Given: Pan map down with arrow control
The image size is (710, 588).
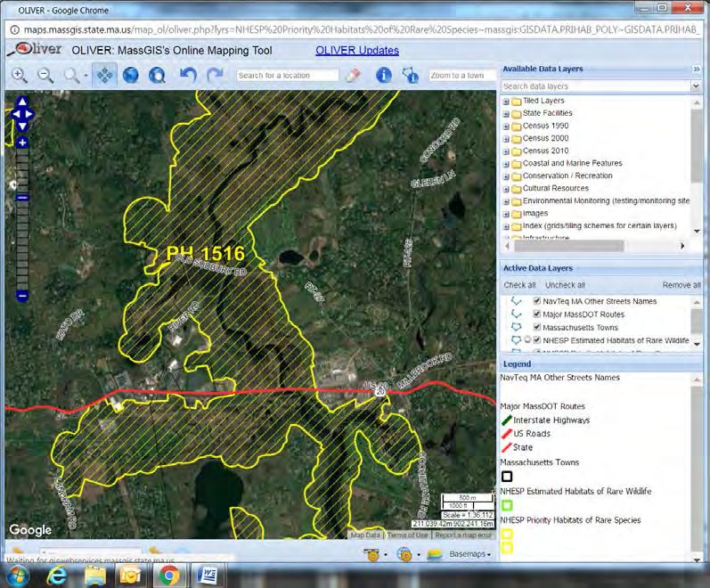Looking at the screenshot, I should (22, 126).
